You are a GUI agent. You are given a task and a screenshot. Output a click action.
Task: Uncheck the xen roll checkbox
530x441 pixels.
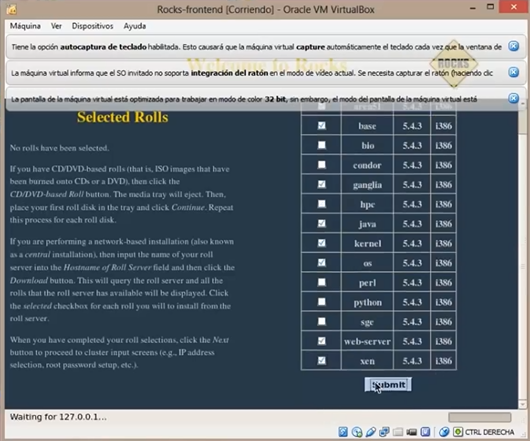click(x=321, y=361)
